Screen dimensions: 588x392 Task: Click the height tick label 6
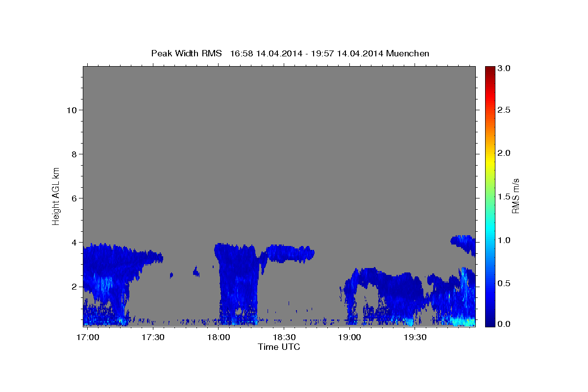point(74,198)
